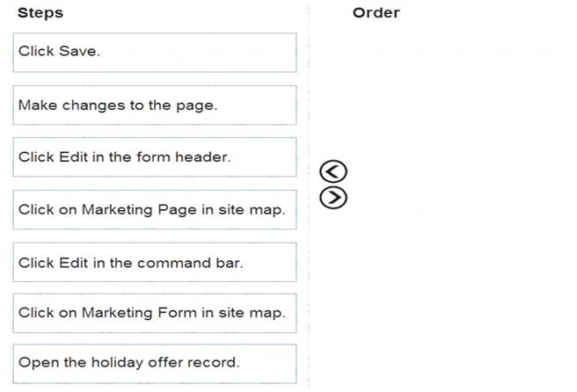Click the left-pointing move arrow icon

pos(333,171)
